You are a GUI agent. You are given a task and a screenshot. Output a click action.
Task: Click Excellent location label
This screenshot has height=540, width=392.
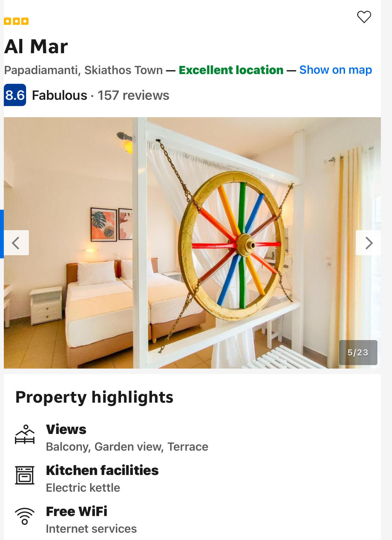coord(231,70)
